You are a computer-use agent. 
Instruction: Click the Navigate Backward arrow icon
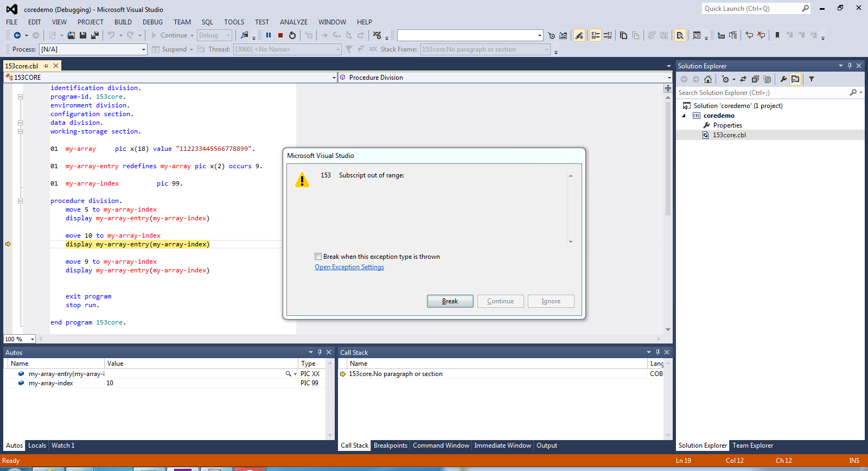(x=17, y=35)
